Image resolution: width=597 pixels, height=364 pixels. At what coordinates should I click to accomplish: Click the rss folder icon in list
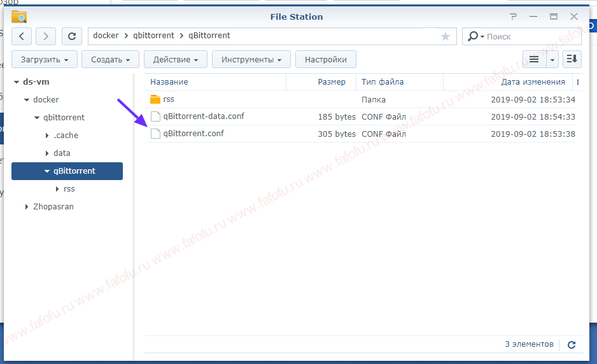(x=155, y=99)
